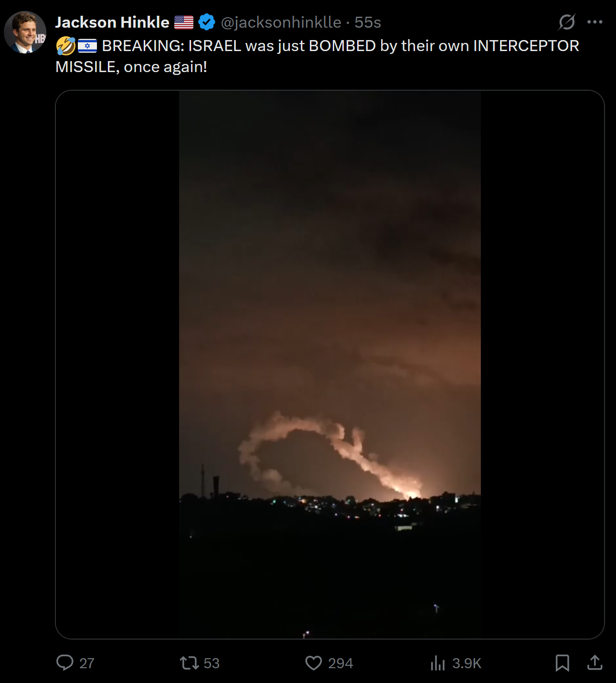616x683 pixels.
Task: Open Jackson Hinkle's profile picture
Action: tap(25, 32)
